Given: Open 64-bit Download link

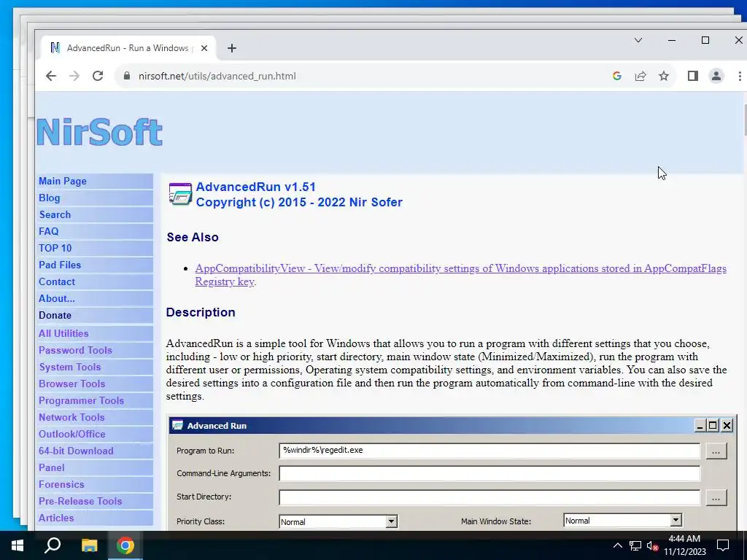Looking at the screenshot, I should click(x=76, y=451).
